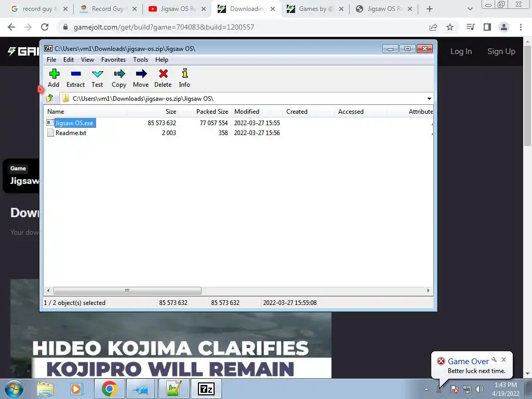This screenshot has height=399, width=532.
Task: Open the View menu
Action: click(87, 60)
